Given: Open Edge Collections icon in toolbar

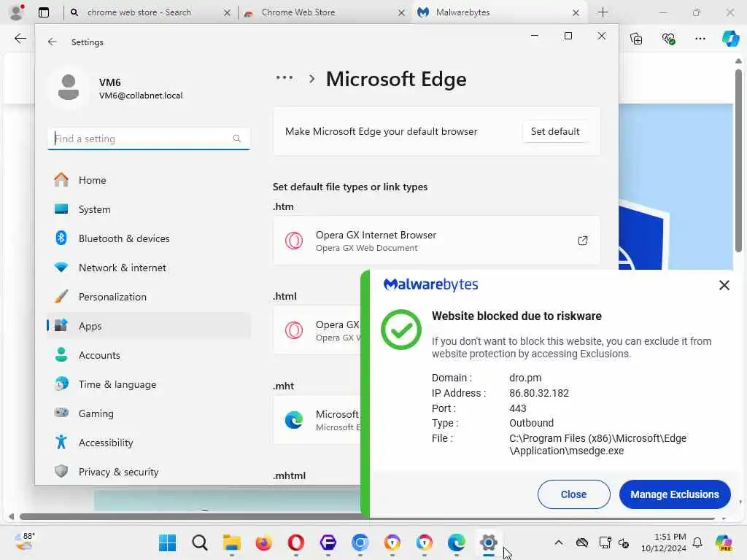Looking at the screenshot, I should (x=636, y=39).
